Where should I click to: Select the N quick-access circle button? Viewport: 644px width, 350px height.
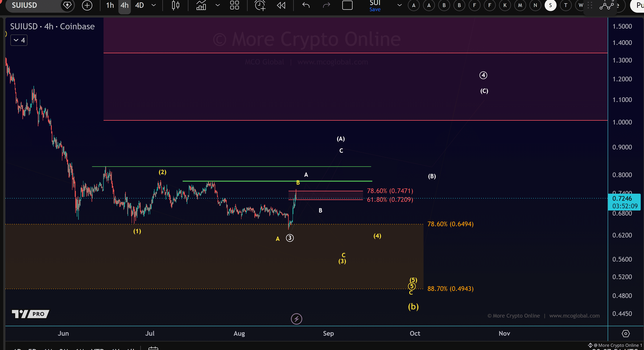point(535,5)
